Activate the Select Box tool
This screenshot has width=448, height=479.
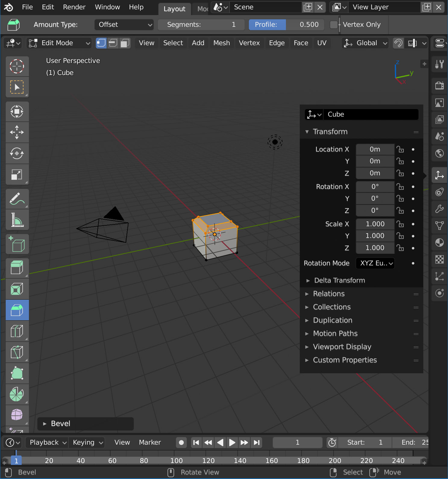(x=17, y=87)
